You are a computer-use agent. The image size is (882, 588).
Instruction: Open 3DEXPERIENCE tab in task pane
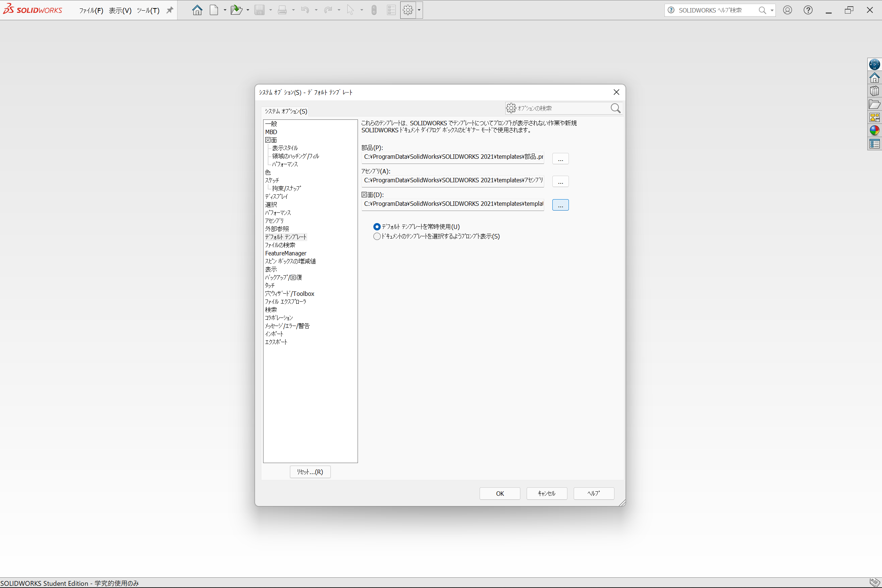[x=875, y=65]
